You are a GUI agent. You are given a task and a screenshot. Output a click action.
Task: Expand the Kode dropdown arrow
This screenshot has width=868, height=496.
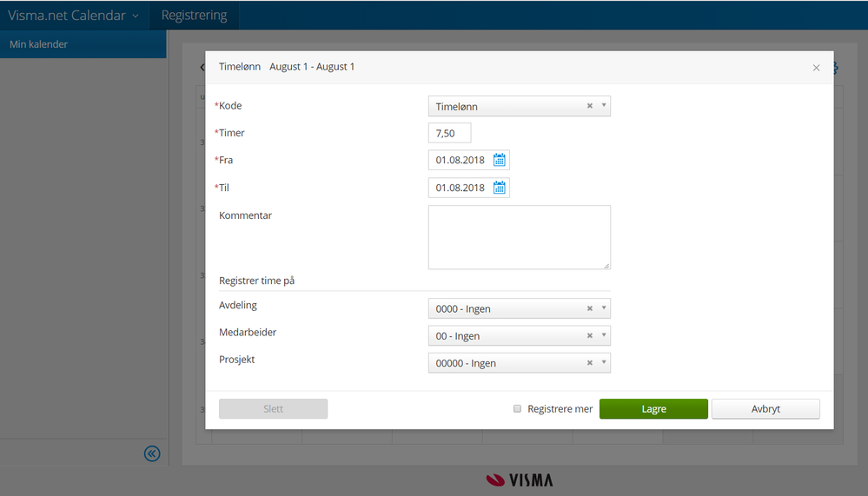tap(603, 105)
